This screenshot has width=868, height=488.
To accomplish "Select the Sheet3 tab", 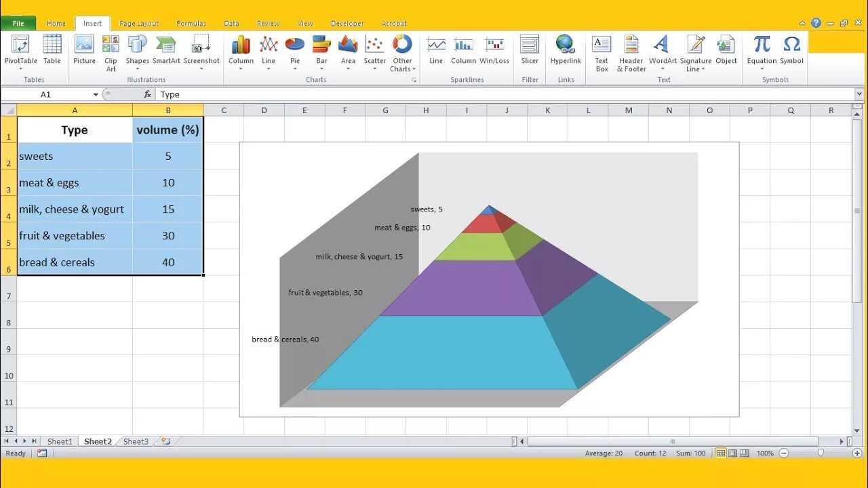I will [x=136, y=441].
